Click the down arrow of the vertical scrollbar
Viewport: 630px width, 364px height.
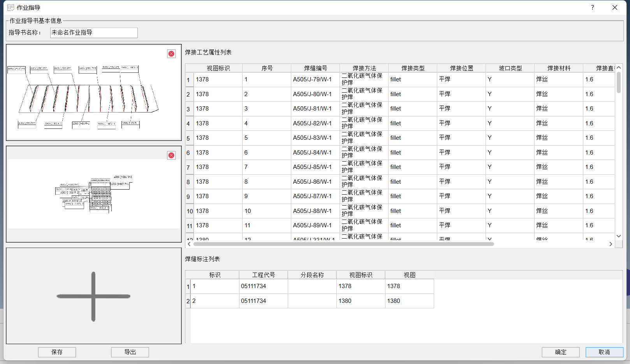point(618,236)
